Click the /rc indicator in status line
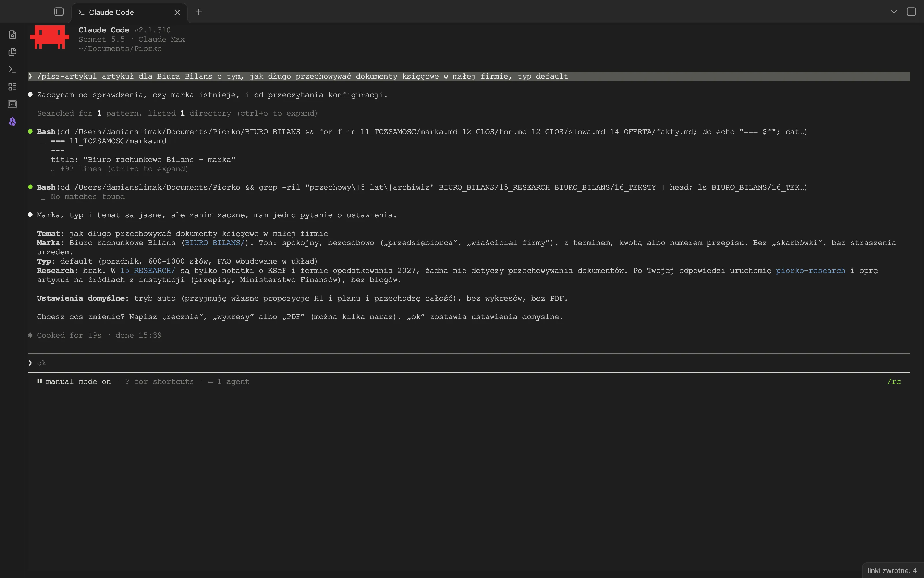 click(894, 381)
